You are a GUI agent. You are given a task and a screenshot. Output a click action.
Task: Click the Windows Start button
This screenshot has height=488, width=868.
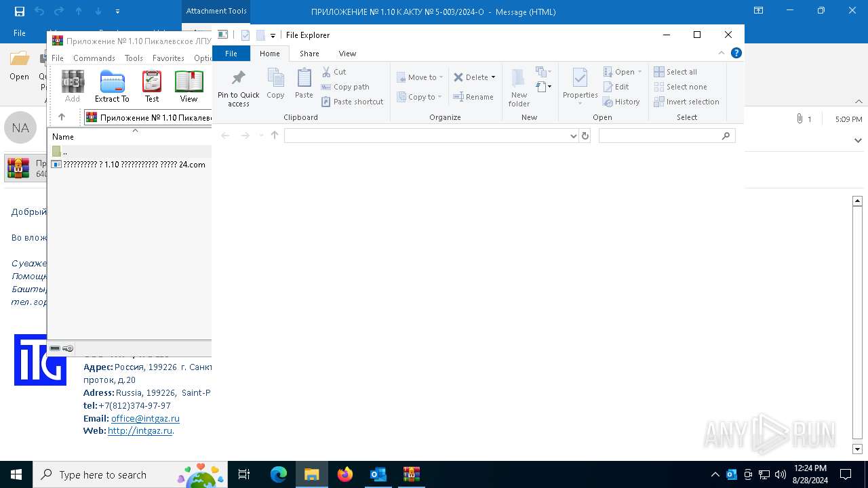16,474
